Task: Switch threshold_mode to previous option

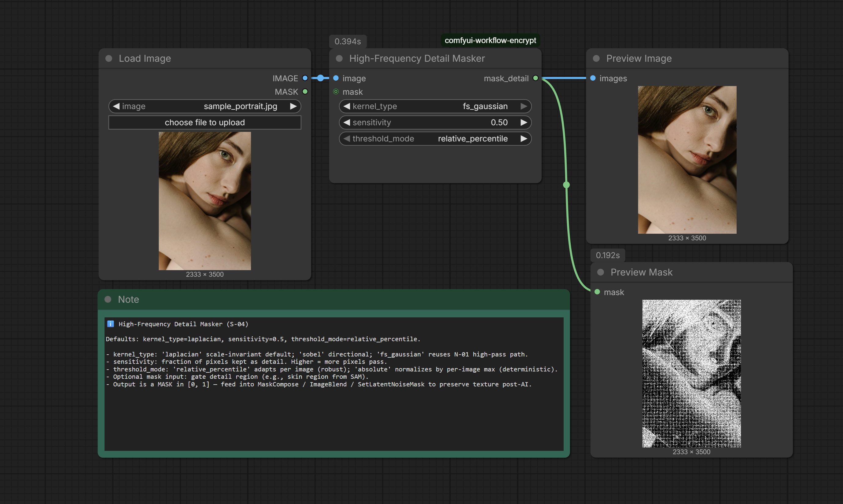Action: [347, 139]
